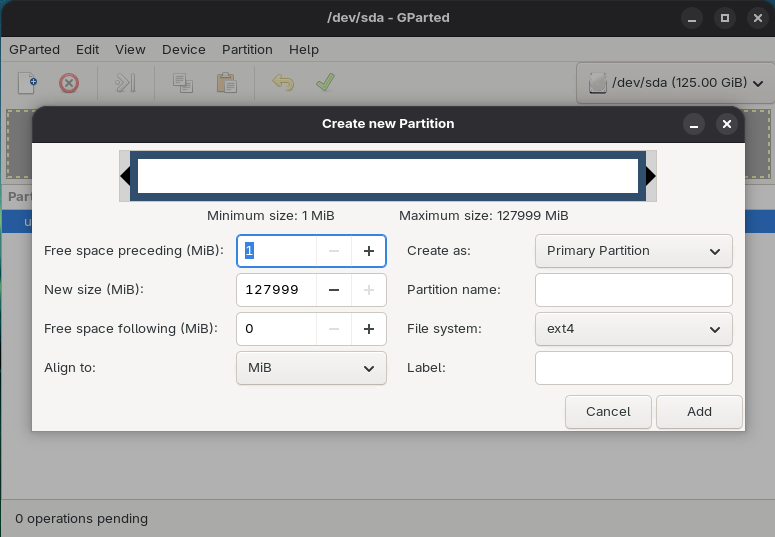The height and width of the screenshot is (537, 775).
Task: Click the right resize arrow handle
Action: click(651, 176)
